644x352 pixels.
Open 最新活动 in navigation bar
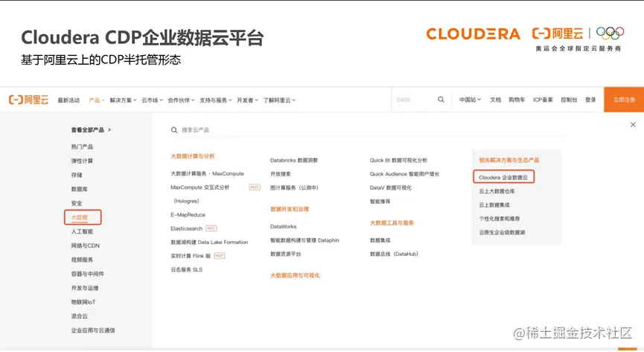point(68,100)
